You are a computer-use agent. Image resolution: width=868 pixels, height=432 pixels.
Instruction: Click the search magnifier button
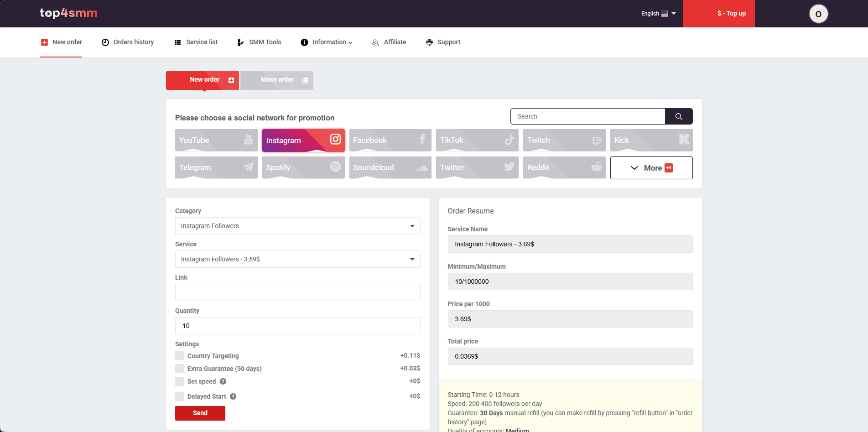(x=679, y=116)
